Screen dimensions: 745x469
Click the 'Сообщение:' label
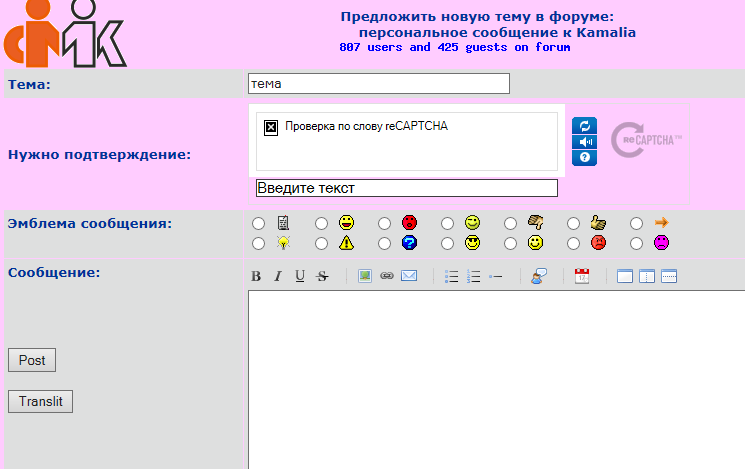(54, 273)
